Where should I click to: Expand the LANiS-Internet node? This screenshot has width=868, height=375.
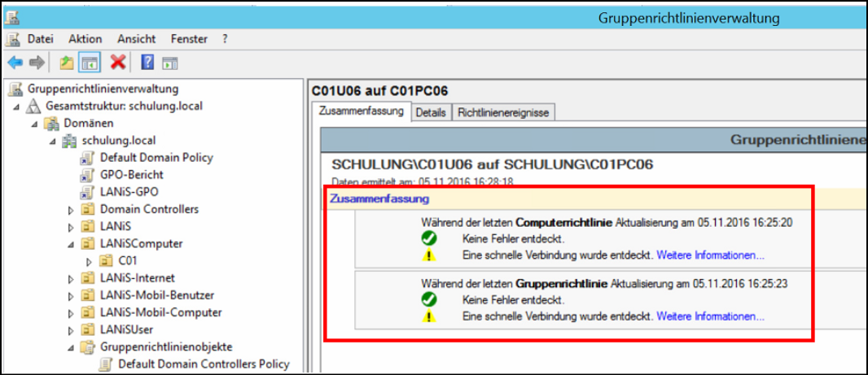(x=71, y=279)
